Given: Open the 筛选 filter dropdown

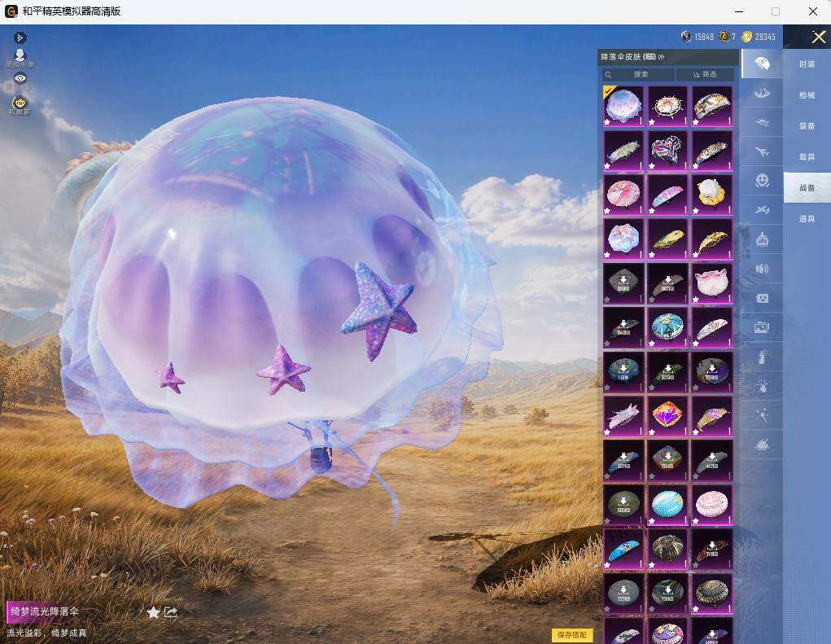Looking at the screenshot, I should [x=706, y=75].
